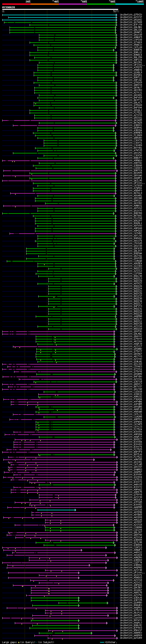Click the orange ~40% identity legend segment
This screenshot has height=644, width=146.
45,4
